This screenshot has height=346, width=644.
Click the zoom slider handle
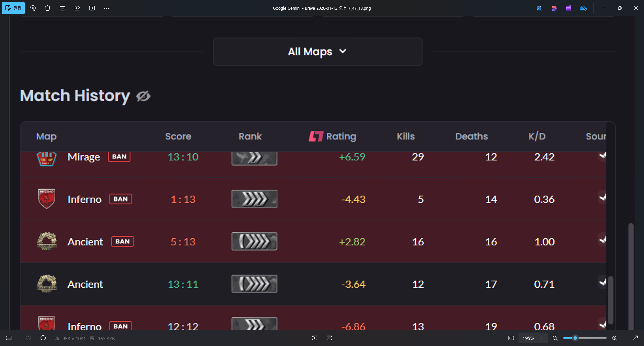click(x=575, y=338)
